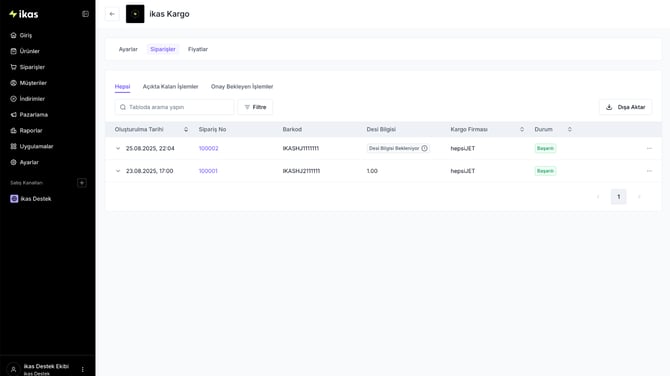Switch to the Fiyatlar tab
This screenshot has height=376, width=670.
click(198, 49)
